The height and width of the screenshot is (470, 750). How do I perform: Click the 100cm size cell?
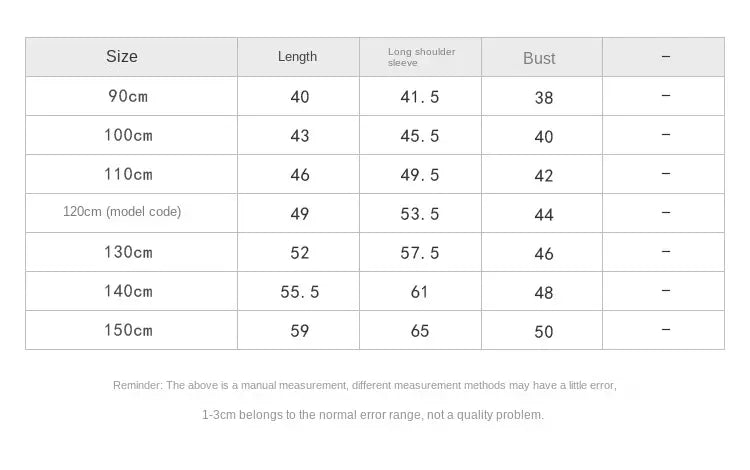pos(130,136)
